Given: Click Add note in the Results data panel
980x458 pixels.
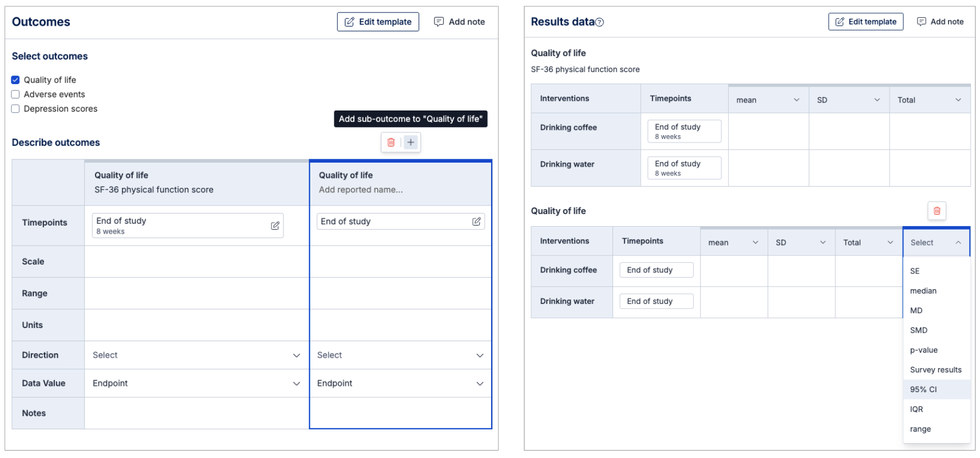Looking at the screenshot, I should (940, 22).
